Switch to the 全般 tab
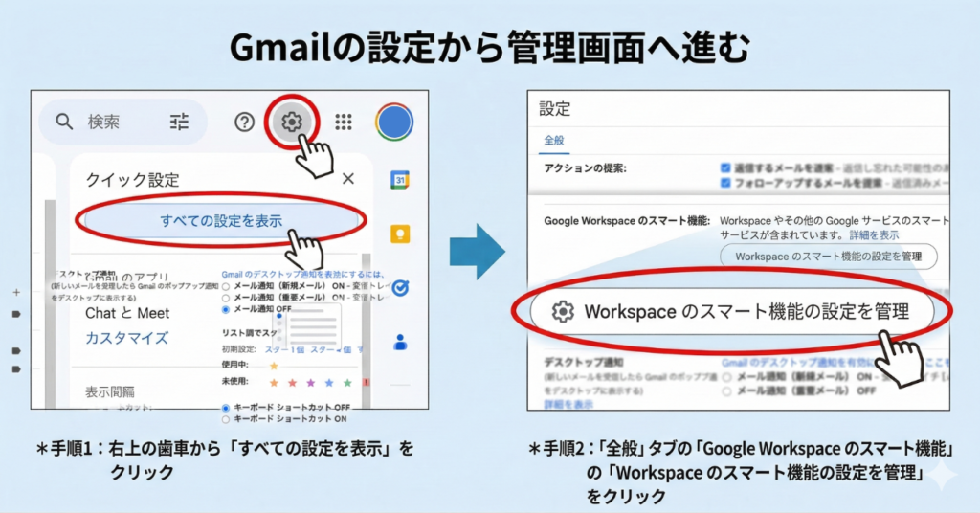This screenshot has height=513, width=980. click(x=554, y=140)
